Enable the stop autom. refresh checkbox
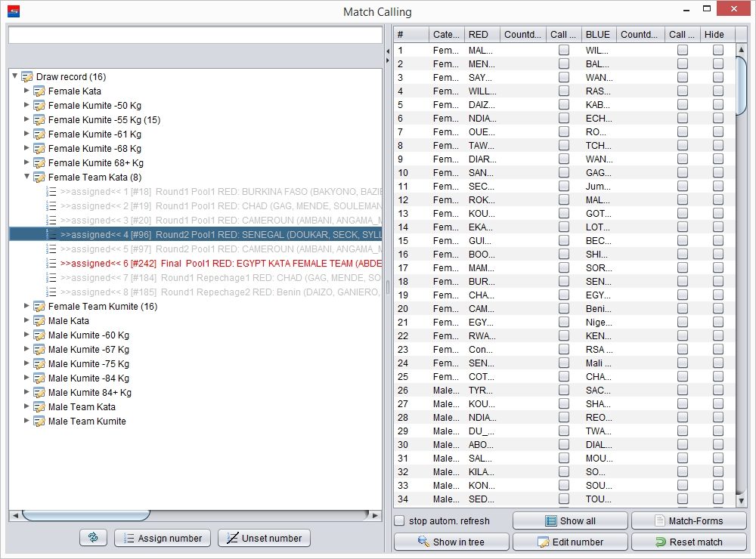Image resolution: width=756 pixels, height=559 pixels. pos(399,520)
